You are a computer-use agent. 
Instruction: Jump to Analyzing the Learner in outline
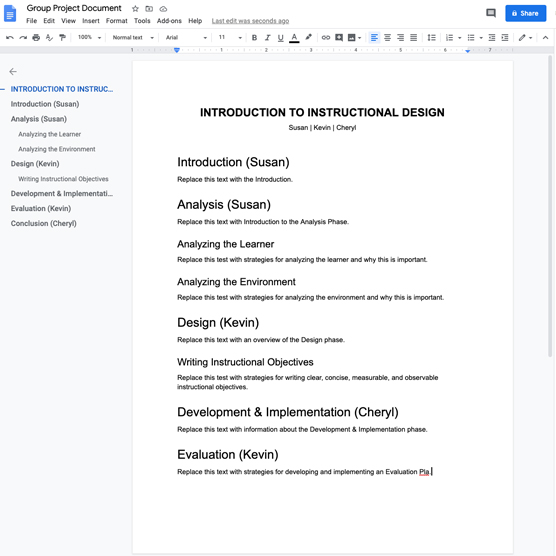(50, 134)
